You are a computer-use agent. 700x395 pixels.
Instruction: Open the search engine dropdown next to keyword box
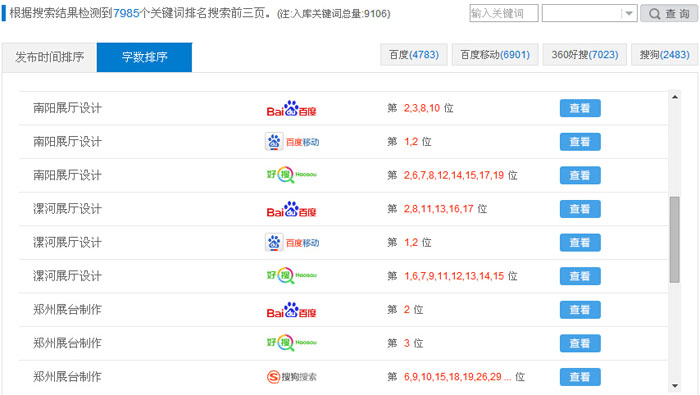point(589,14)
